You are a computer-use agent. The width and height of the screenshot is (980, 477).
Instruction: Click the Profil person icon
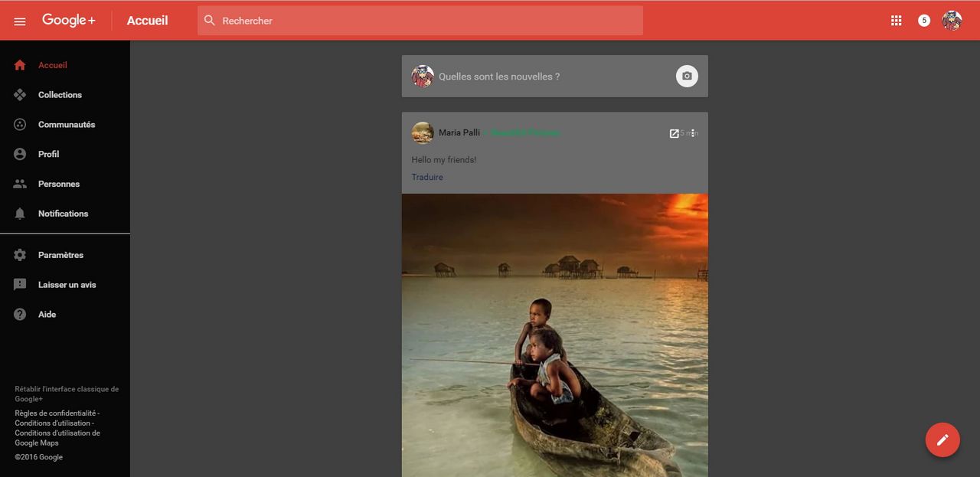click(x=20, y=154)
